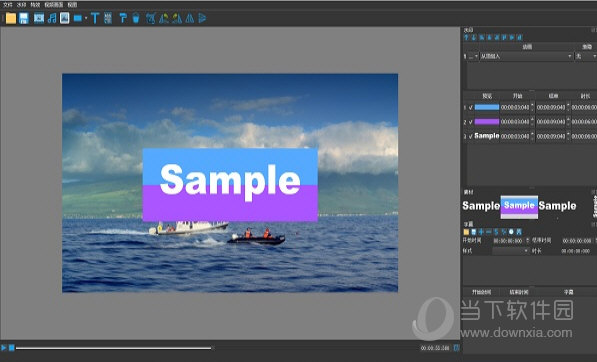
Task: Open the 视图 menu at far right
Action: (x=72, y=5)
